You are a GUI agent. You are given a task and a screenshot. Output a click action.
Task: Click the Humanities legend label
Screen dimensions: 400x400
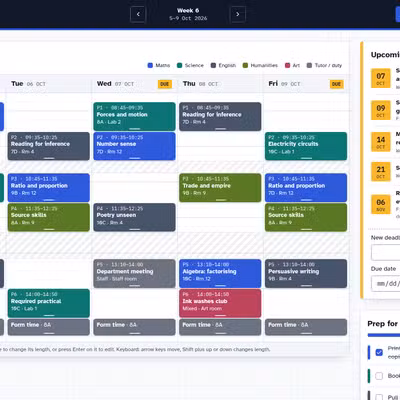[264, 65]
